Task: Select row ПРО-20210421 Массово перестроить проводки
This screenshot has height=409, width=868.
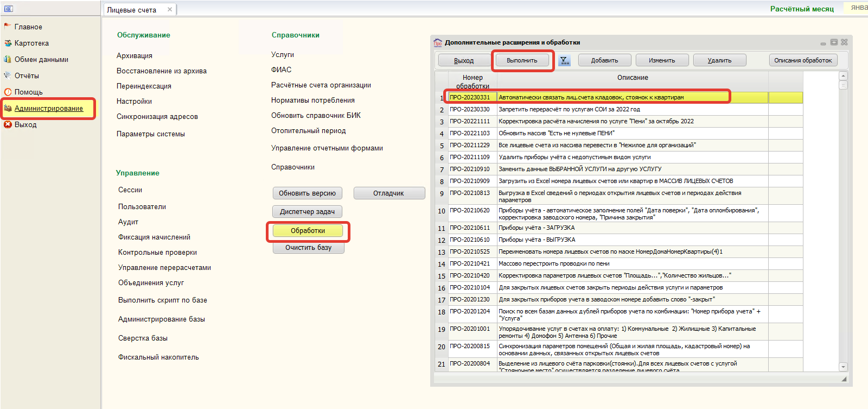Action: point(620,263)
